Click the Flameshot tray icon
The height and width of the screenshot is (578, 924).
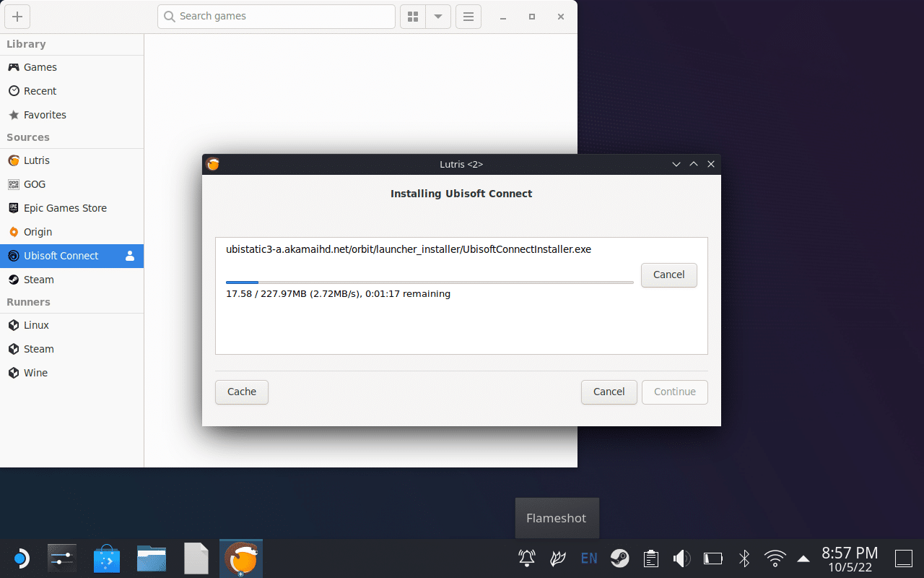tap(558, 558)
